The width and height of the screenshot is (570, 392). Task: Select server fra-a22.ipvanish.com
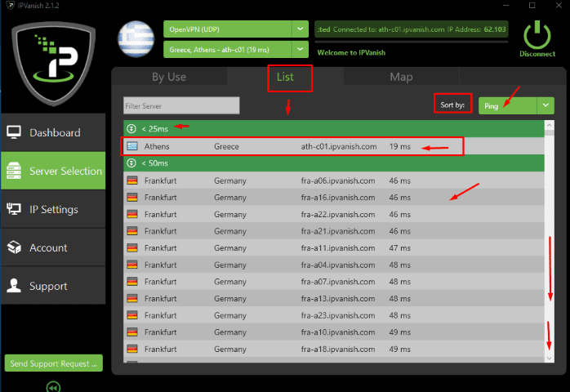(x=334, y=214)
